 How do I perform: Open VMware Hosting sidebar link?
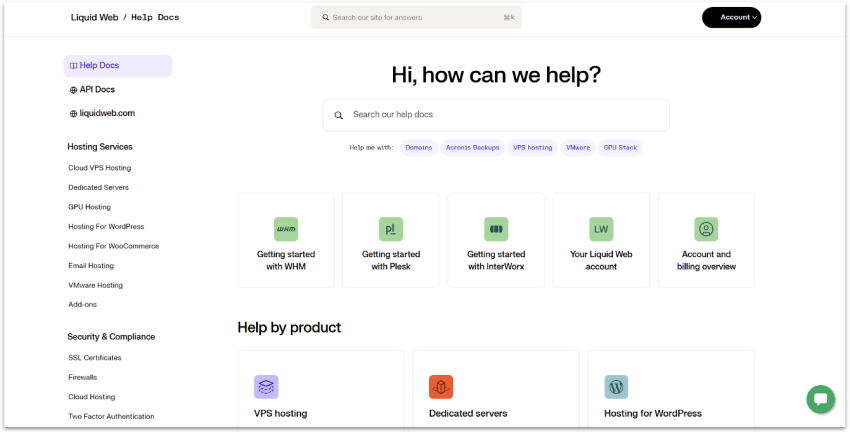(x=95, y=285)
